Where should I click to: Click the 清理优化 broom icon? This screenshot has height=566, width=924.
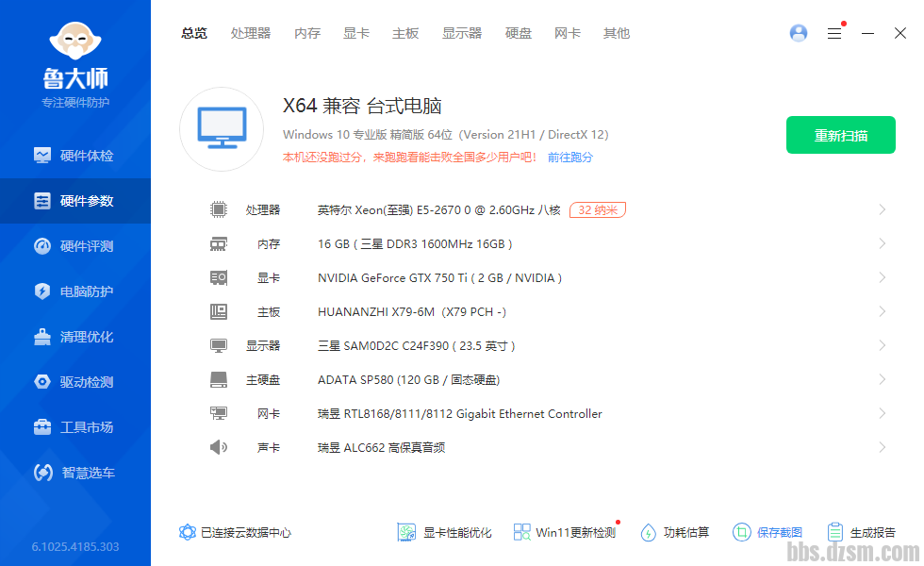[x=42, y=337]
